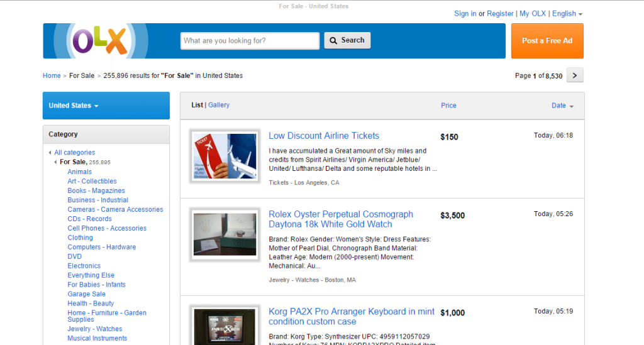Click 'Today, 06:18' date text

coord(553,136)
